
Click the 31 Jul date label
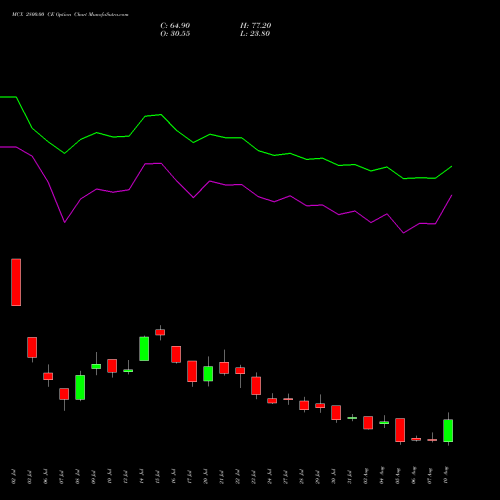coord(350,477)
